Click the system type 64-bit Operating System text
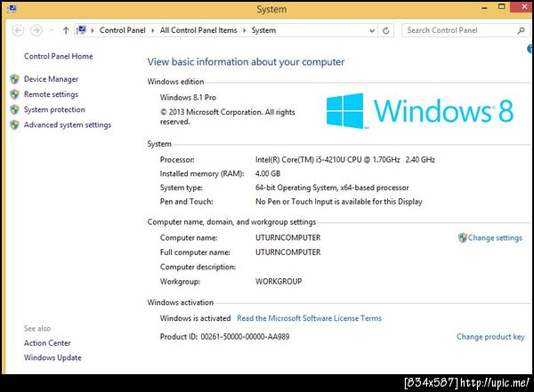Viewport: 534px width, 392px height. click(332, 188)
